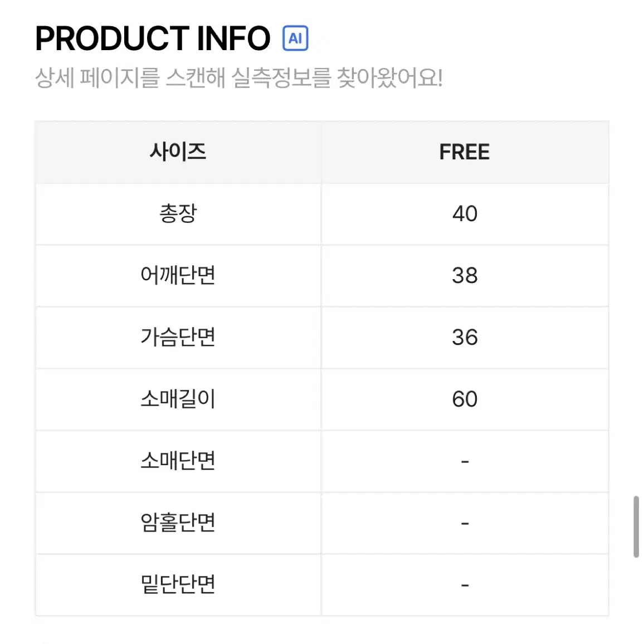The height and width of the screenshot is (644, 644).
Task: Click the dash in the 소매단면 row
Action: [465, 462]
